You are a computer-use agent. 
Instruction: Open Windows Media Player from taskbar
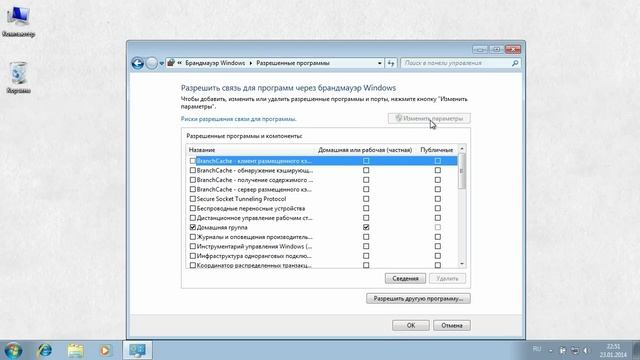pos(105,351)
